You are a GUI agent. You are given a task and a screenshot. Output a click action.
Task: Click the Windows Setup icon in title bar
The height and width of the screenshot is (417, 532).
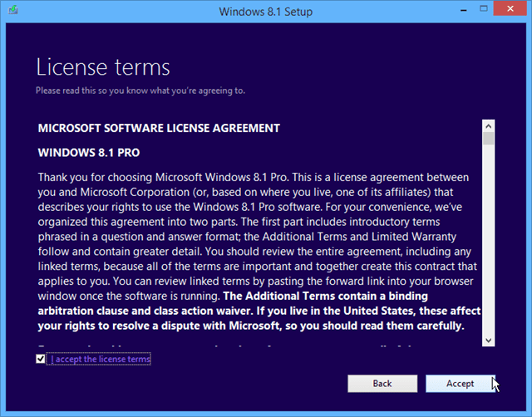[13, 9]
